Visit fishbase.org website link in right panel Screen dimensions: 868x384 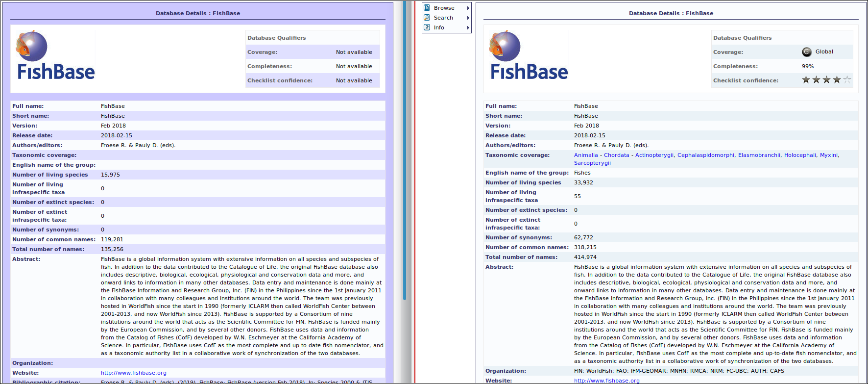607,381
